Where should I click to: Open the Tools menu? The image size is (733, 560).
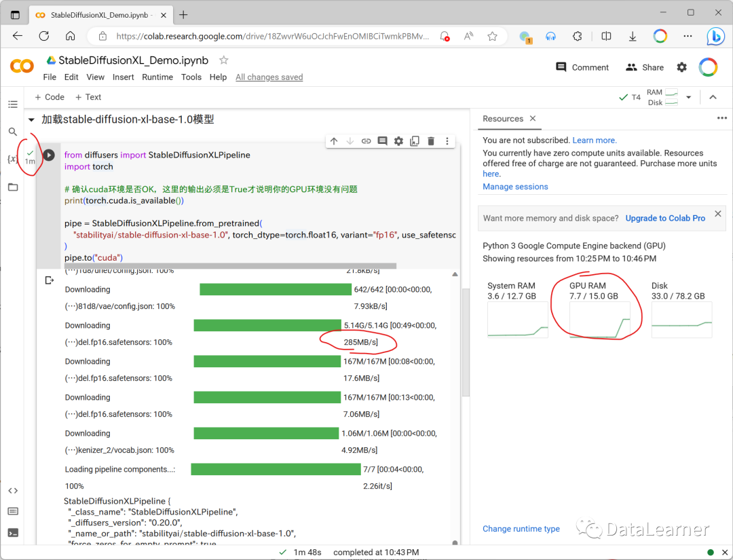[191, 77]
